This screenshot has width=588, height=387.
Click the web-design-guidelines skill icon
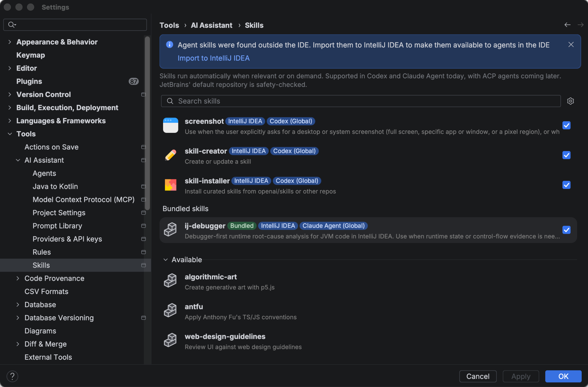[x=170, y=341]
